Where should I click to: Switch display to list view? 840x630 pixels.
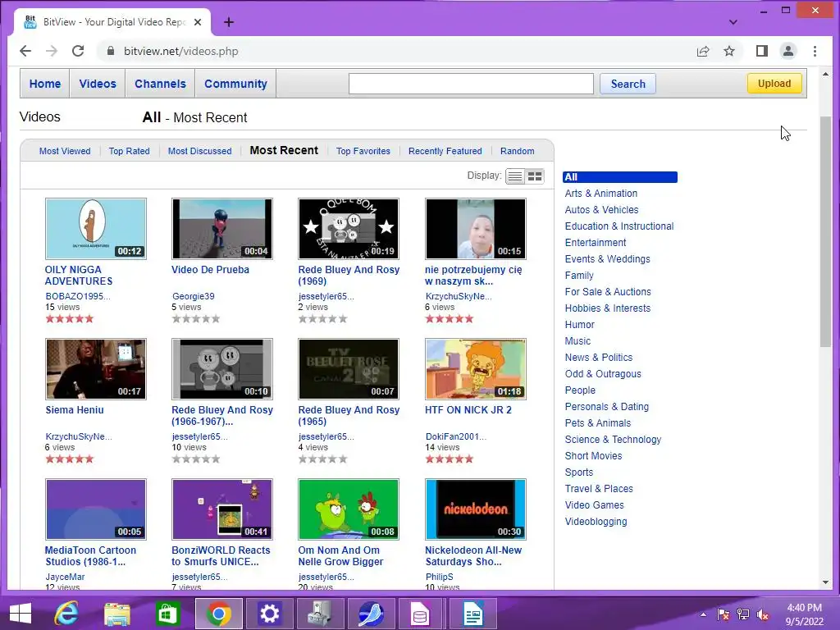click(515, 176)
